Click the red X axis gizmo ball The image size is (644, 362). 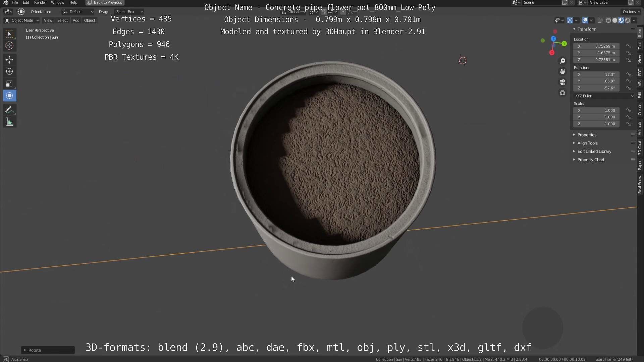click(552, 53)
